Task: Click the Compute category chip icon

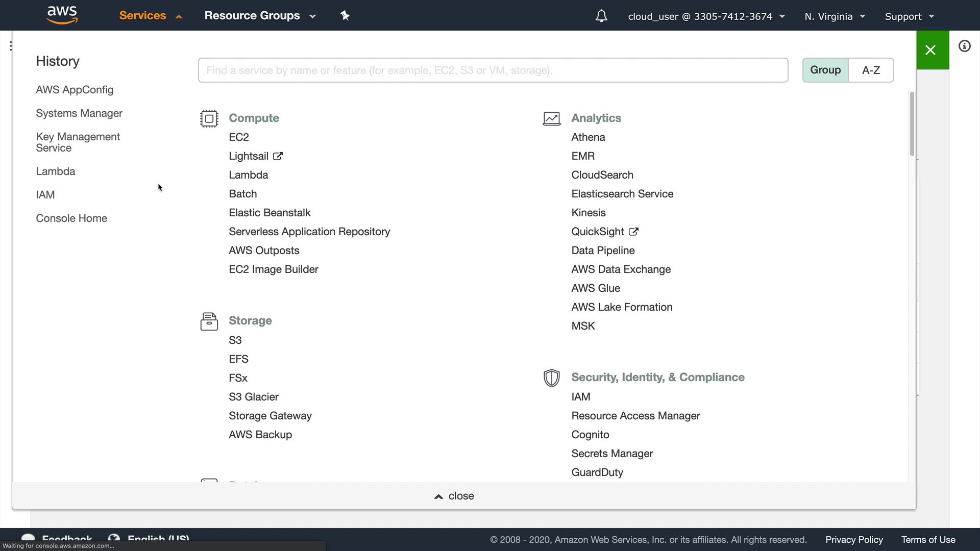Action: click(209, 118)
